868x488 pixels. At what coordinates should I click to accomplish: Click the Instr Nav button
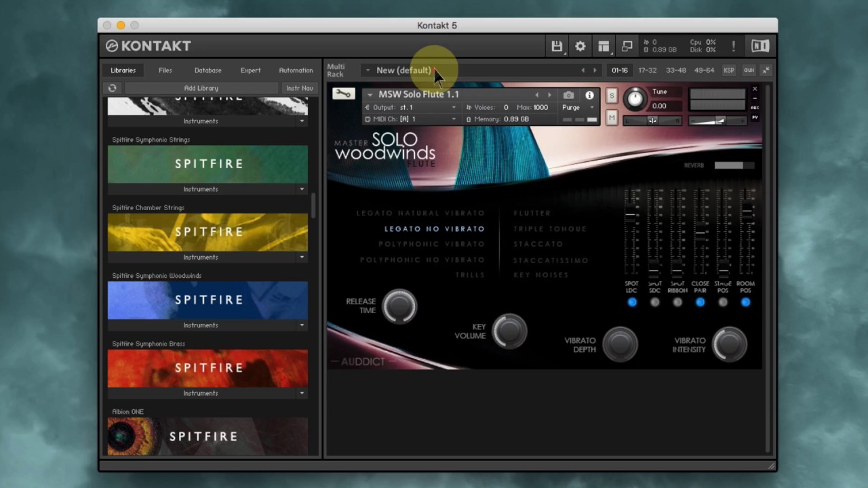click(299, 88)
